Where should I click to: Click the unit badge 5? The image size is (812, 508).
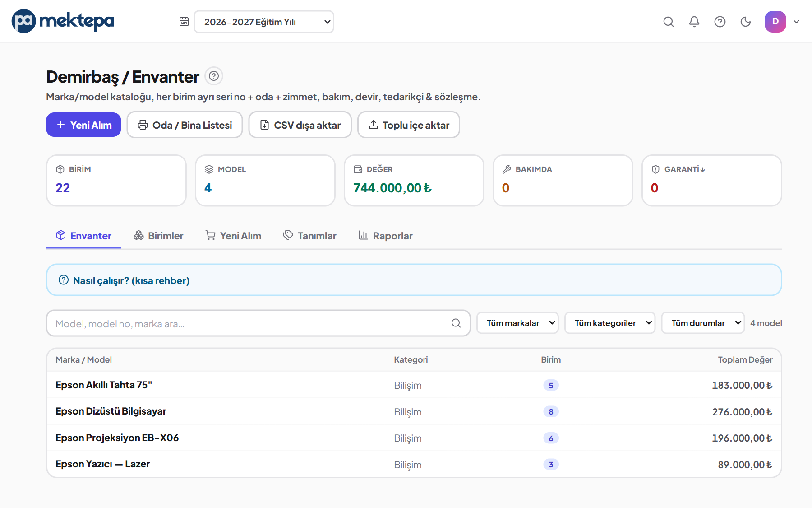coord(551,385)
